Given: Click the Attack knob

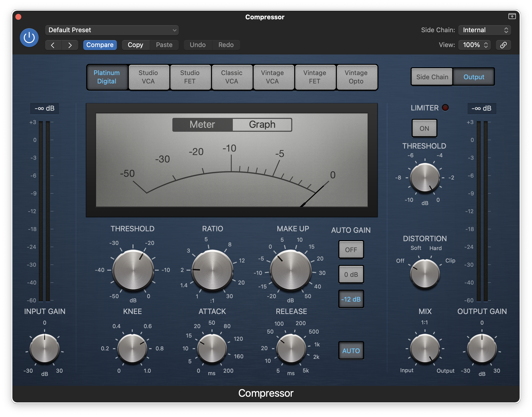Looking at the screenshot, I should click(x=212, y=349).
